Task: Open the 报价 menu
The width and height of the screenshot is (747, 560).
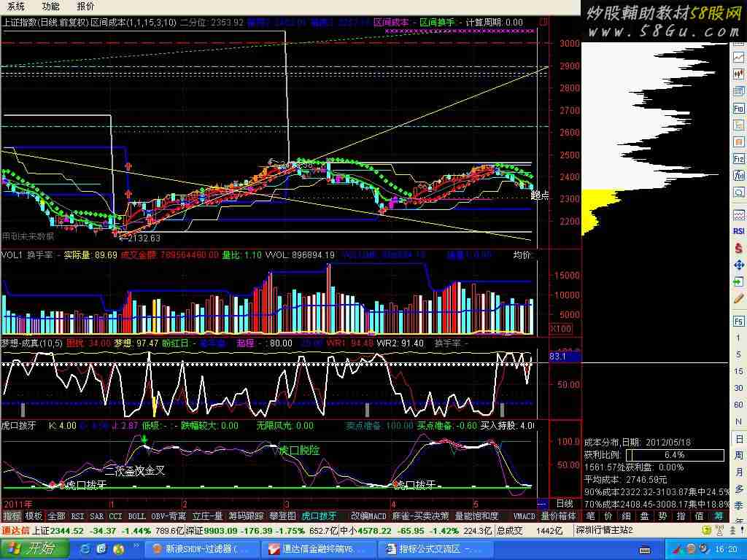Action: click(85, 6)
